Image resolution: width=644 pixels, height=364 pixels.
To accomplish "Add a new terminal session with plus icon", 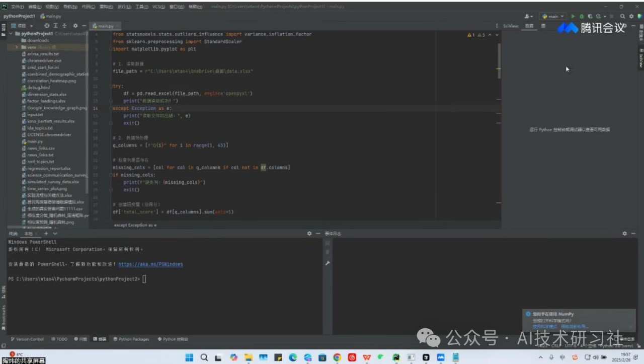I will pos(46,234).
